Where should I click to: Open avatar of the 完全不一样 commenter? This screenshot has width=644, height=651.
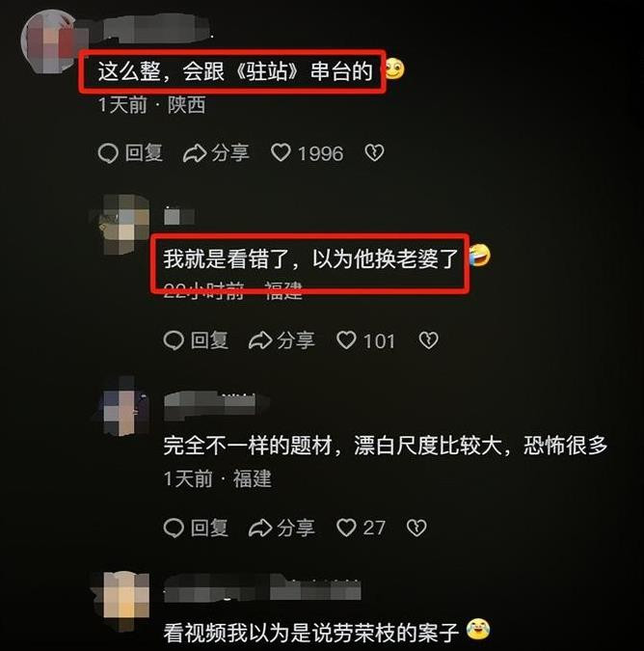(x=121, y=406)
